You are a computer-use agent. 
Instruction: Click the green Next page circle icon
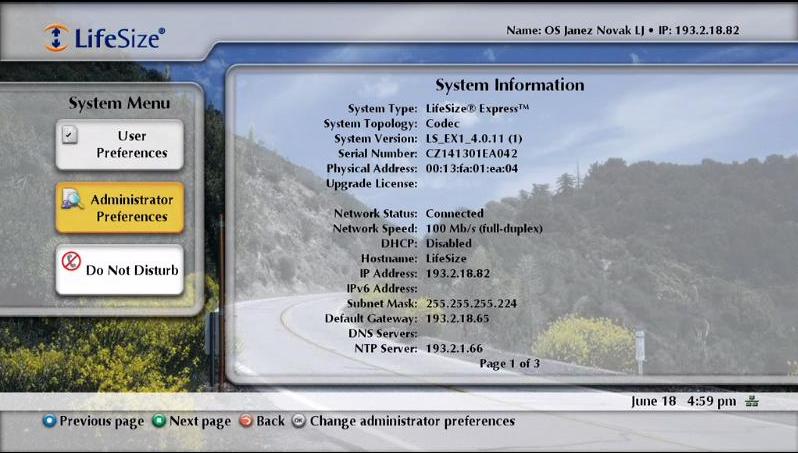click(x=159, y=421)
